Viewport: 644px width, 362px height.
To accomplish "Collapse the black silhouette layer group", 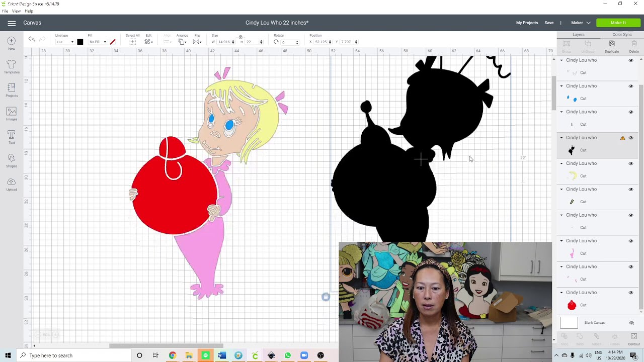I will pyautogui.click(x=561, y=138).
